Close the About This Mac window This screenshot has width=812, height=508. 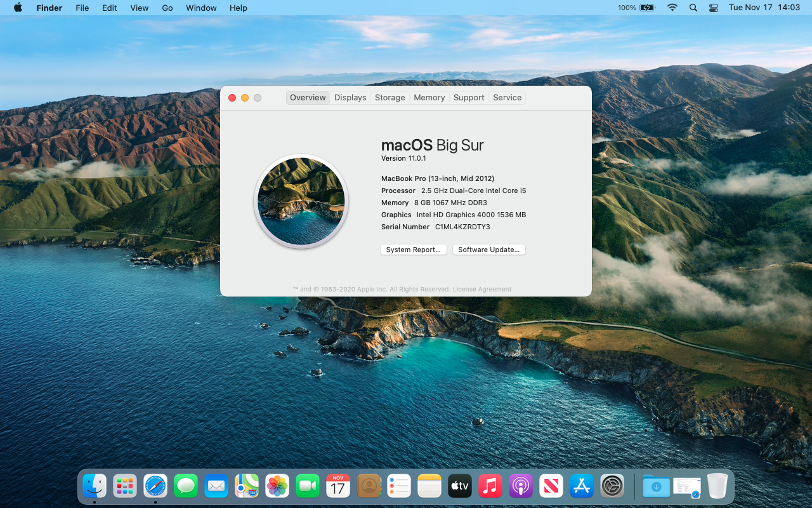(x=232, y=98)
